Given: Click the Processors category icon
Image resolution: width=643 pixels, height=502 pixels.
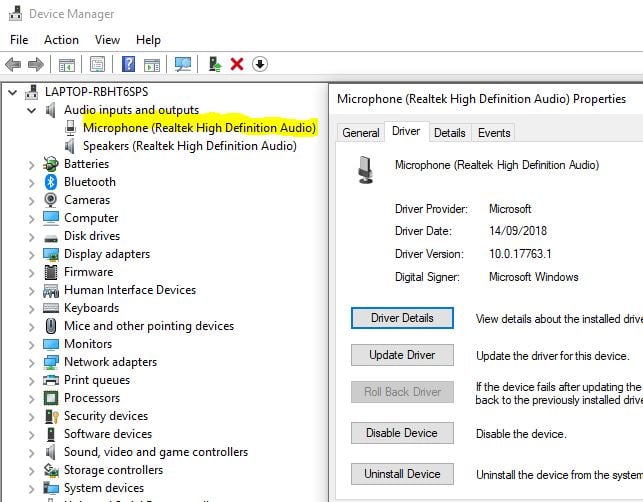Looking at the screenshot, I should click(50, 398).
